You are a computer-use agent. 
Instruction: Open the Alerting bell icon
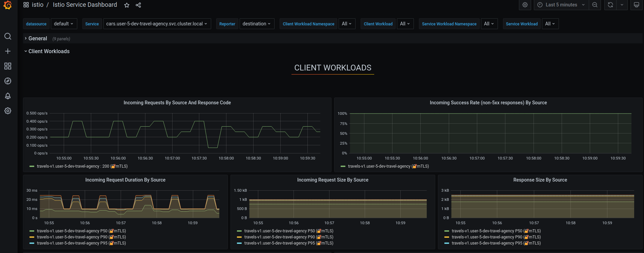pyautogui.click(x=8, y=96)
